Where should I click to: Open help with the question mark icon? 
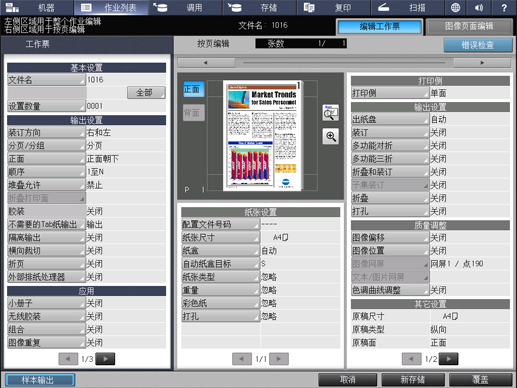click(504, 7)
